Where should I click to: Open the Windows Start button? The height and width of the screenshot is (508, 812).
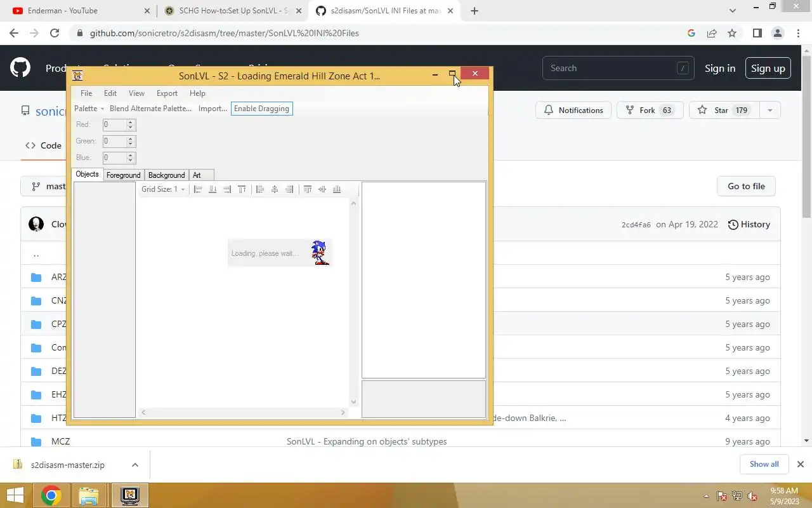(x=15, y=495)
